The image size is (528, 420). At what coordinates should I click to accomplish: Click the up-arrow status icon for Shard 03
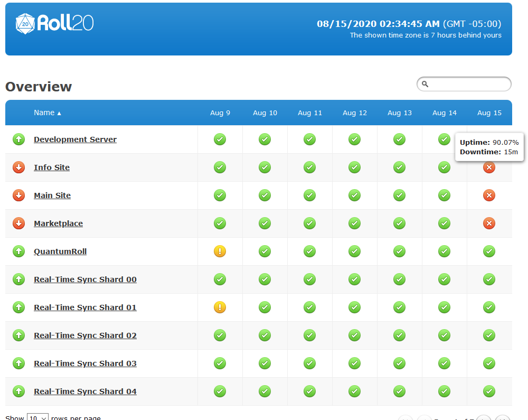19,363
